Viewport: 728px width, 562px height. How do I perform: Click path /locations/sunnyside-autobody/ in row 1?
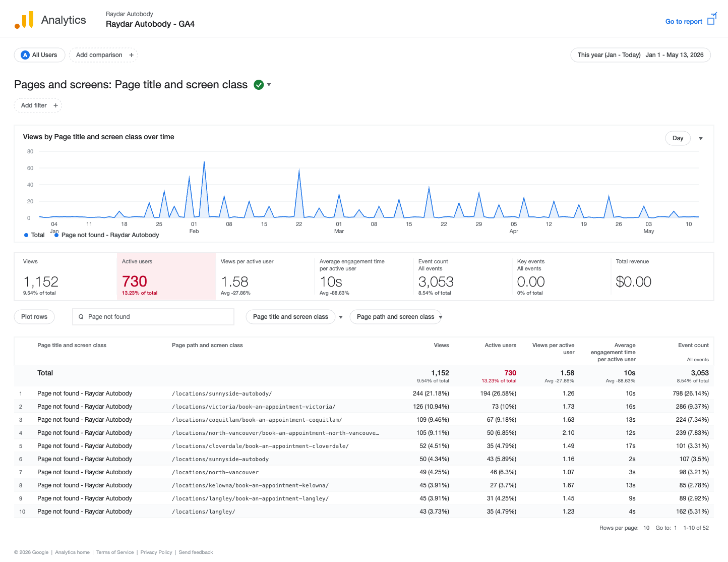[x=222, y=394]
